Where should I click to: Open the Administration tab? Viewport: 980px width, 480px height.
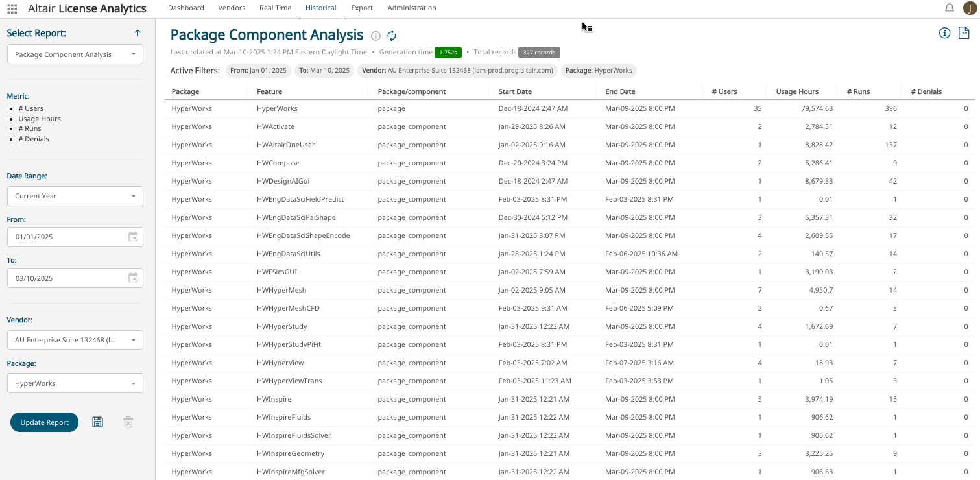(412, 8)
